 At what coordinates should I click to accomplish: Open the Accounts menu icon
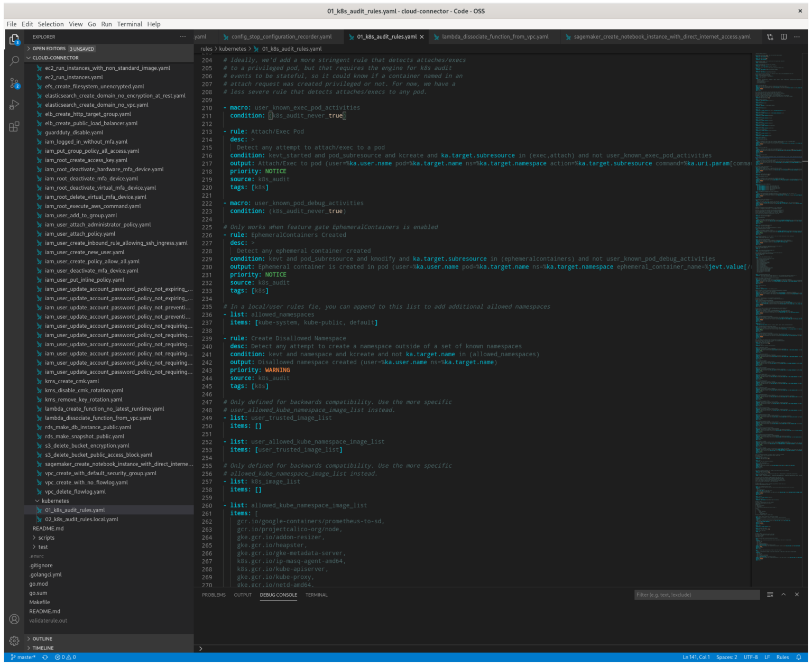point(14,619)
